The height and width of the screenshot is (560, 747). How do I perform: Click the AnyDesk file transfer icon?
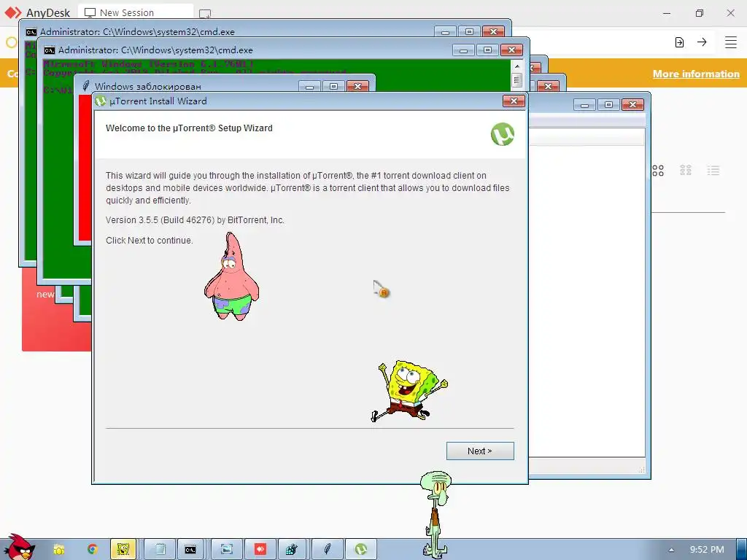click(x=679, y=42)
